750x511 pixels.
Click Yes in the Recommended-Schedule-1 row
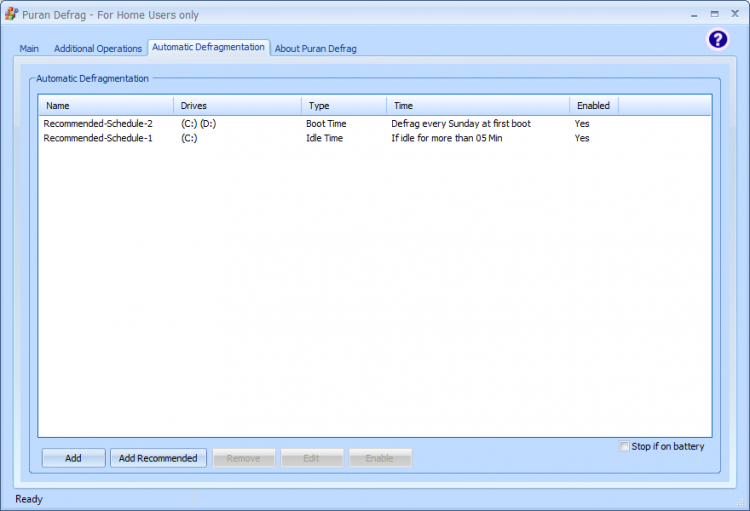pyautogui.click(x=582, y=138)
